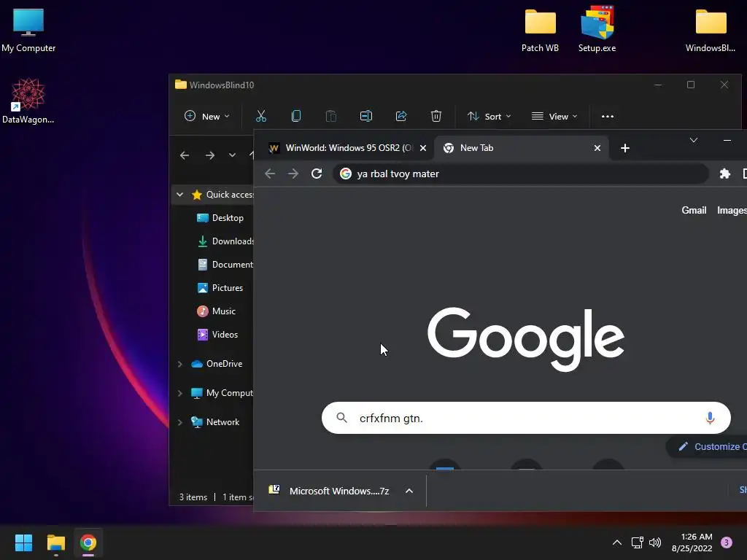Select Documents in the Quick access list

[x=225, y=264]
